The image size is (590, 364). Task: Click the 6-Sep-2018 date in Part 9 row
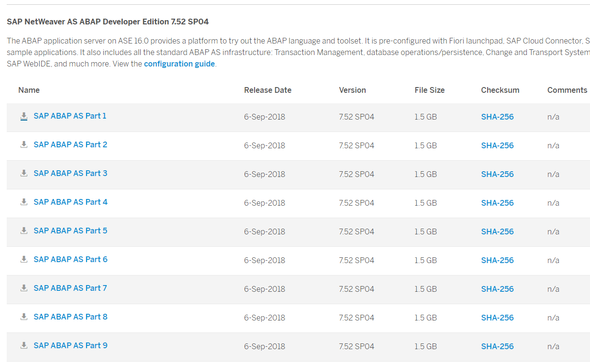[265, 346]
